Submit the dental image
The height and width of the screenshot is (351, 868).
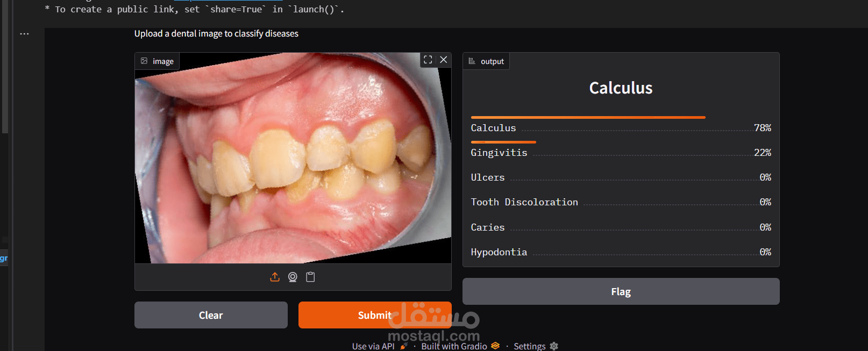tap(375, 315)
